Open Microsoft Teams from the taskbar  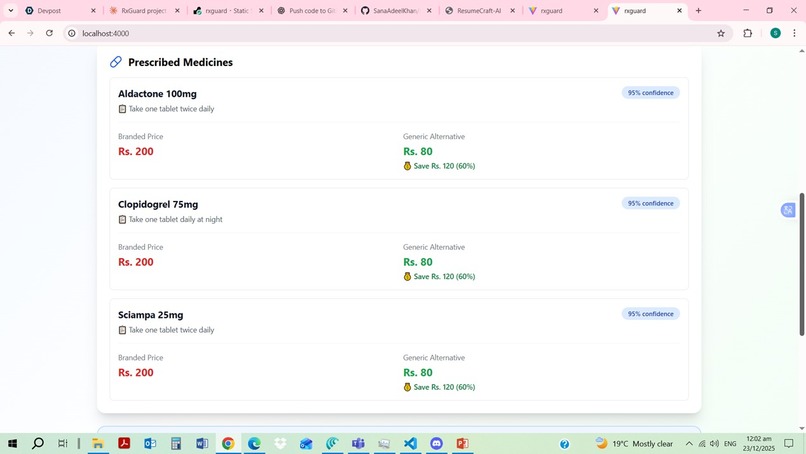point(358,443)
